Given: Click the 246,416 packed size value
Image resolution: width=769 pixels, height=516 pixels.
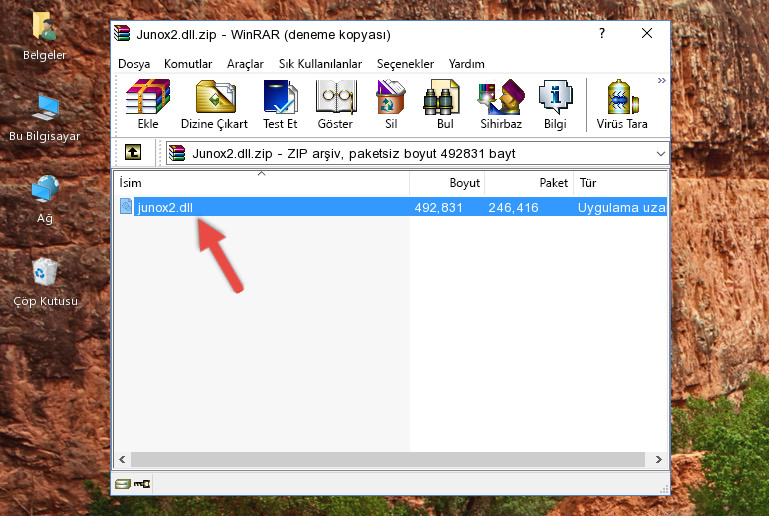Looking at the screenshot, I should (513, 207).
